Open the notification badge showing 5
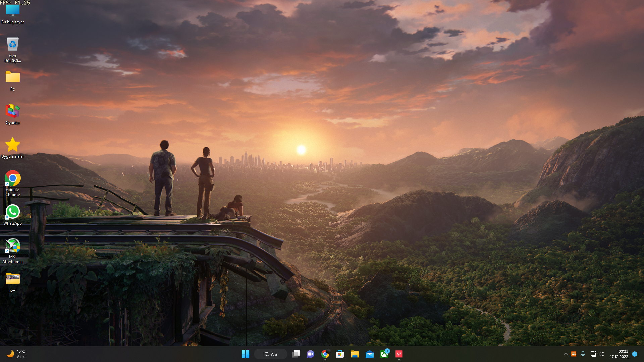 click(635, 354)
